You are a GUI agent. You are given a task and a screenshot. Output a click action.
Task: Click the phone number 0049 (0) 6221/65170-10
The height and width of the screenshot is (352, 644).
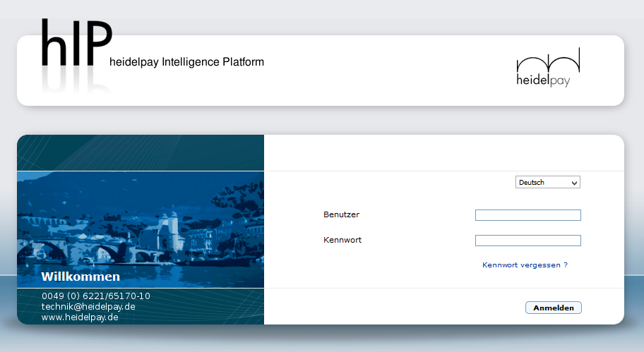(95, 296)
